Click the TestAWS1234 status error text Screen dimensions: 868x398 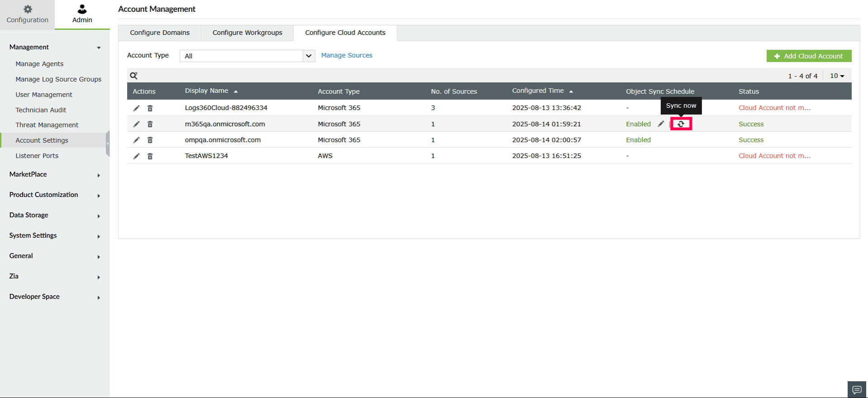[774, 156]
